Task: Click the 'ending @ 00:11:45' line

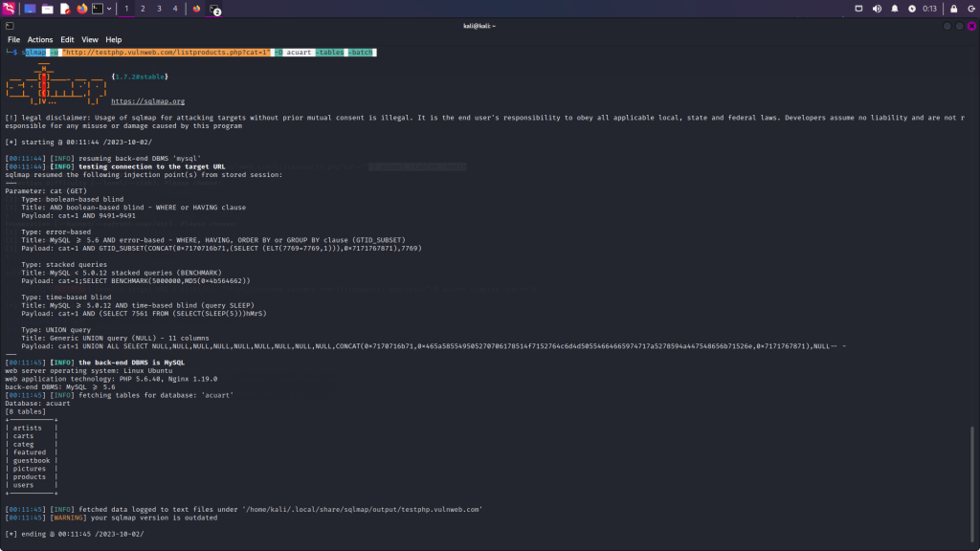Action: (x=75, y=534)
